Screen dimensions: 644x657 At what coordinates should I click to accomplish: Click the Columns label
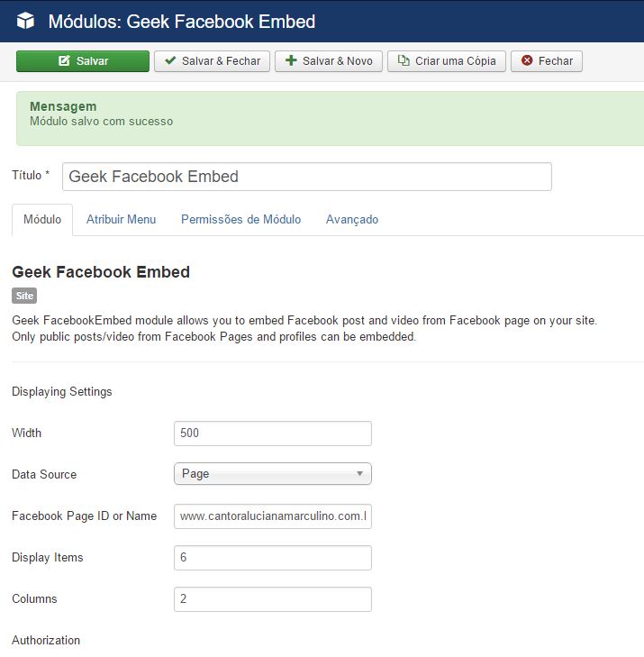click(x=34, y=598)
